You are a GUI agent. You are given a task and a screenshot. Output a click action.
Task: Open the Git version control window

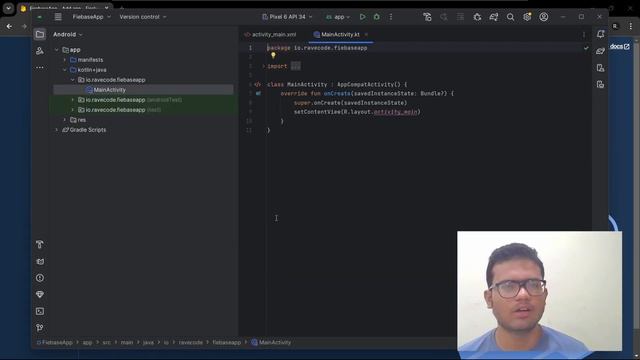pos(40,328)
